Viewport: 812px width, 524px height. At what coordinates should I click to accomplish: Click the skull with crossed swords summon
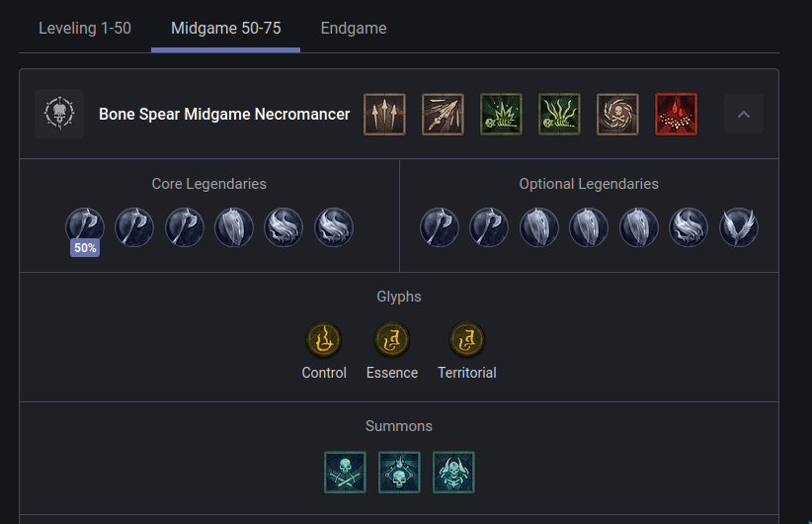pyautogui.click(x=345, y=473)
